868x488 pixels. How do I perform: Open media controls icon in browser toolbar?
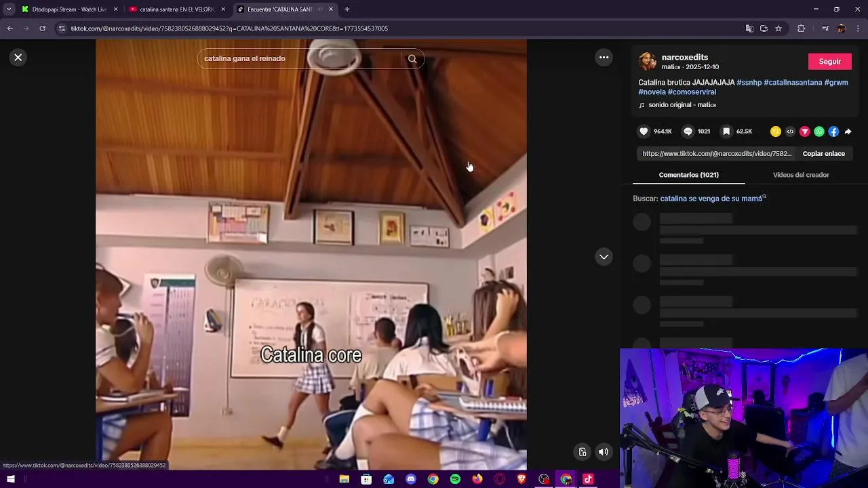(x=825, y=28)
